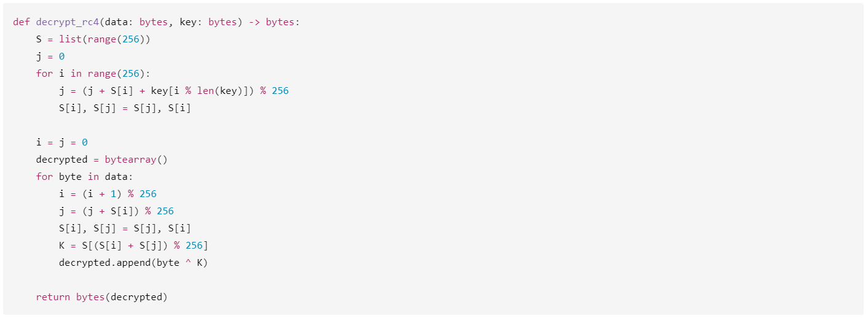This screenshot has height=318, width=868.
Task: Click the 'i = j = 0' line
Action: pyautogui.click(x=62, y=142)
